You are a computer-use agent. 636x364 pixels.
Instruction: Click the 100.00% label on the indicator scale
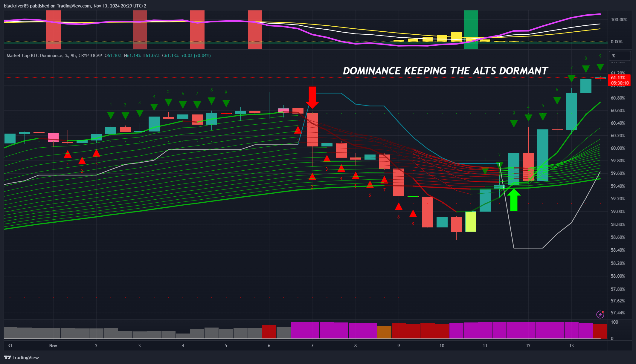point(619,20)
